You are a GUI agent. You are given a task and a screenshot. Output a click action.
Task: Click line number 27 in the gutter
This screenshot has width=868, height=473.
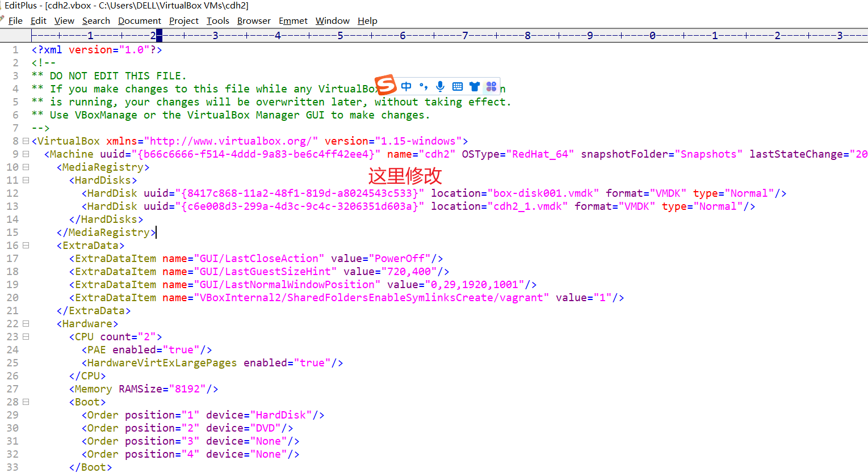(12, 389)
